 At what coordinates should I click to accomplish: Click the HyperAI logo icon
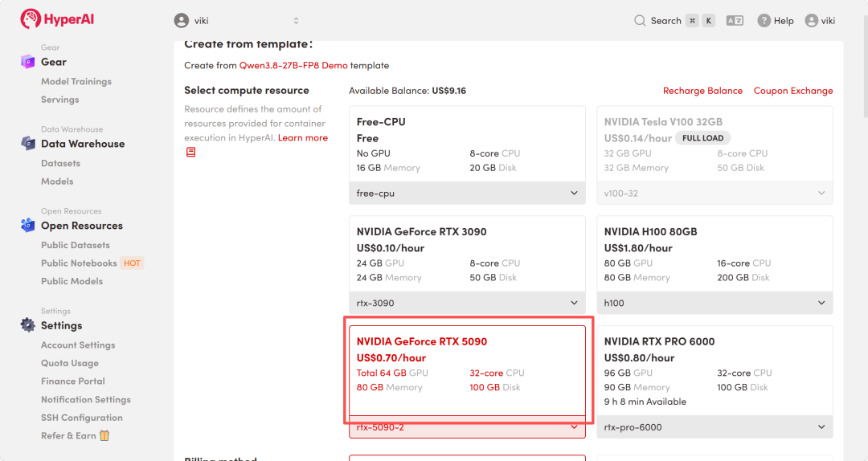pos(31,18)
